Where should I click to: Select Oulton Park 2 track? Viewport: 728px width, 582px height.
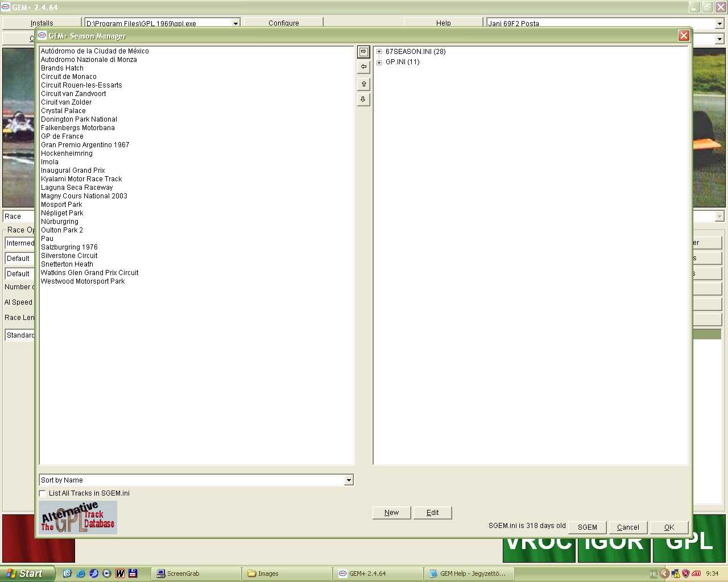pos(62,230)
